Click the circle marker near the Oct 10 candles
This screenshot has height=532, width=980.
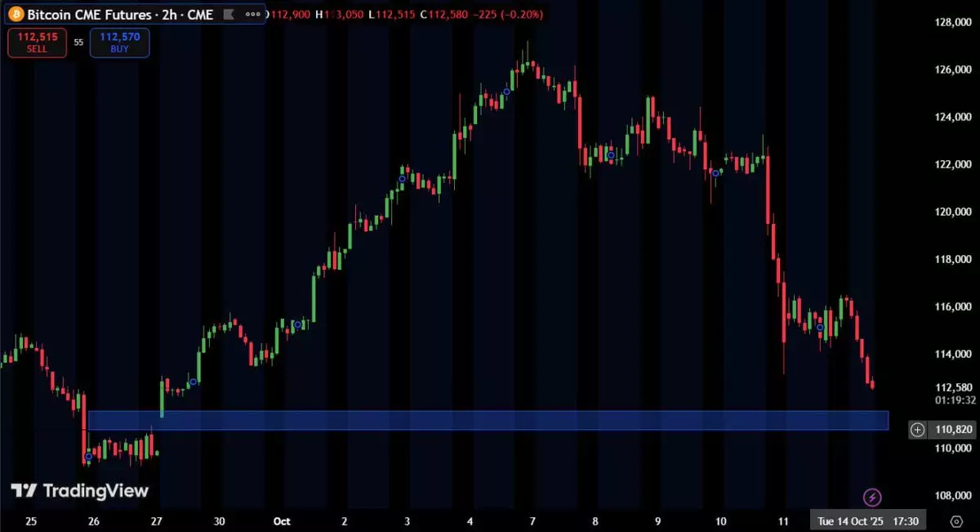[x=716, y=173]
